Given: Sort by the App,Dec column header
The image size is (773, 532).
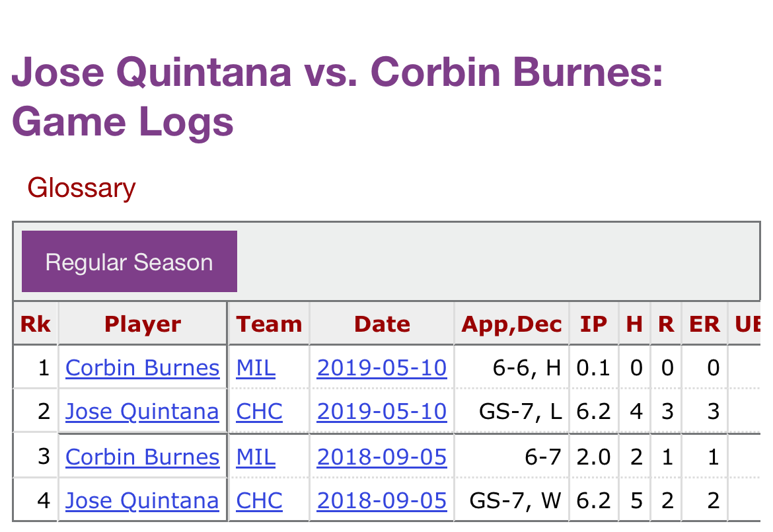Looking at the screenshot, I should click(511, 324).
